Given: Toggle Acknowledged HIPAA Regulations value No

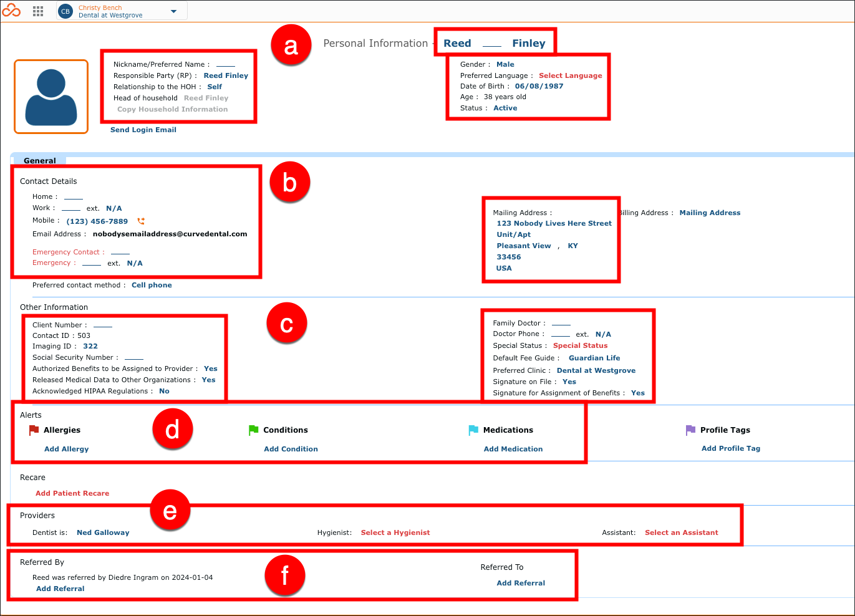Looking at the screenshot, I should pyautogui.click(x=164, y=391).
